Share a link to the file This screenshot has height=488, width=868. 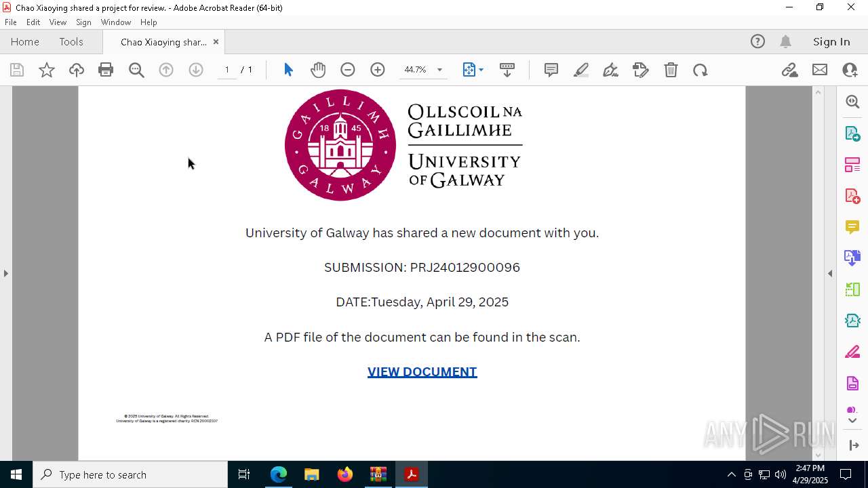tap(790, 70)
